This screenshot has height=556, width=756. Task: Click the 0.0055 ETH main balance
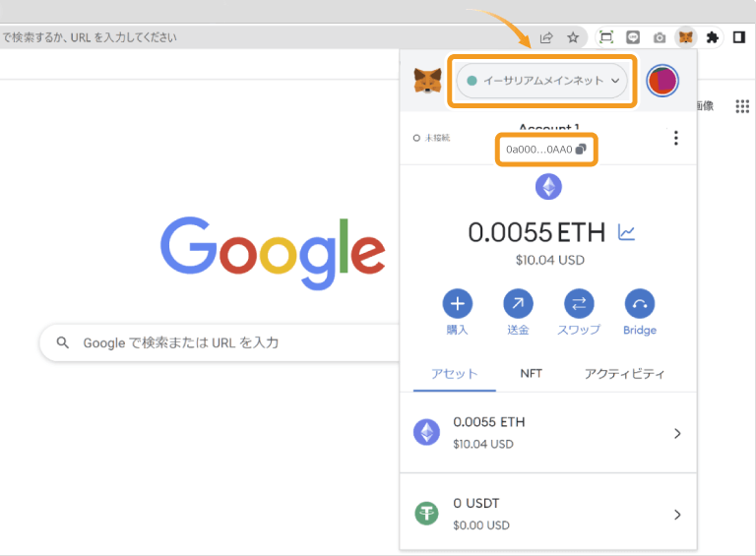[x=536, y=232]
